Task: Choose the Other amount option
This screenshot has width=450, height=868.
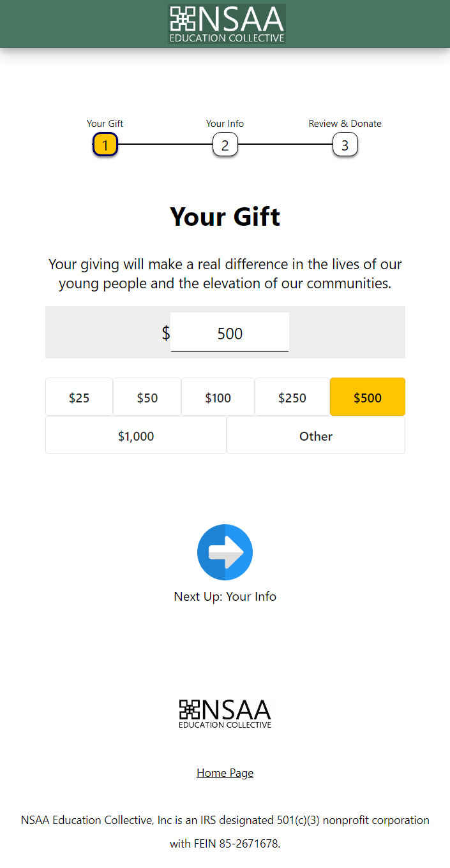Action: pyautogui.click(x=316, y=436)
